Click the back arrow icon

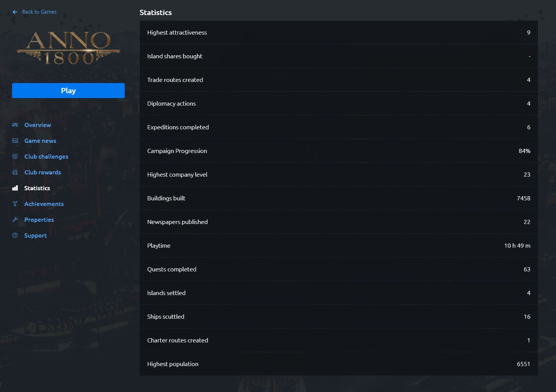[x=15, y=12]
